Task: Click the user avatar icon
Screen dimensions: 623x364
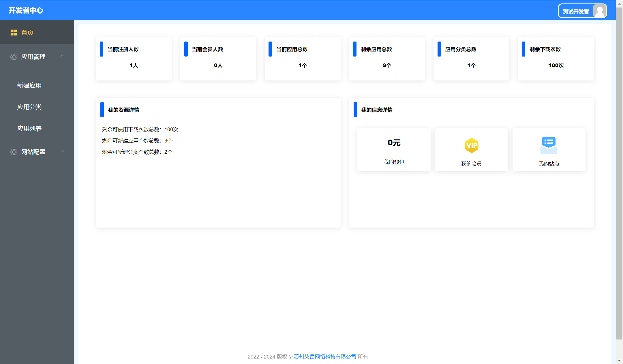Action: click(x=600, y=11)
